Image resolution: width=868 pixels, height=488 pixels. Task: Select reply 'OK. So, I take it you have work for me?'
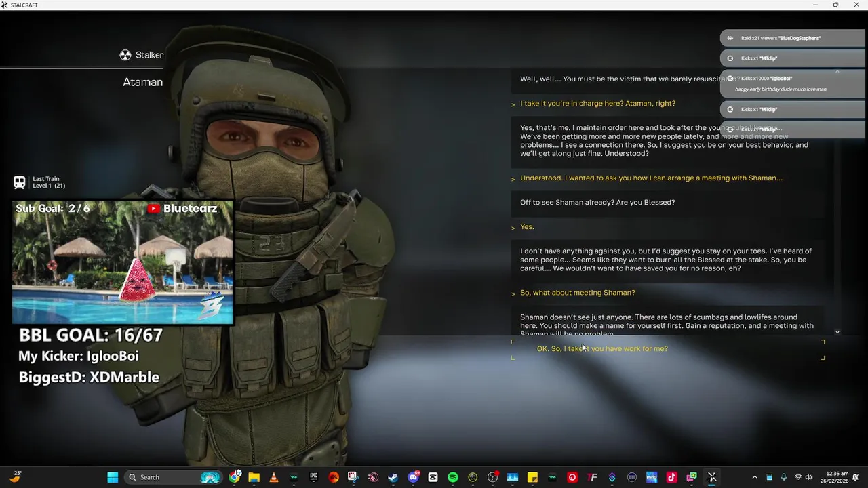(668, 349)
